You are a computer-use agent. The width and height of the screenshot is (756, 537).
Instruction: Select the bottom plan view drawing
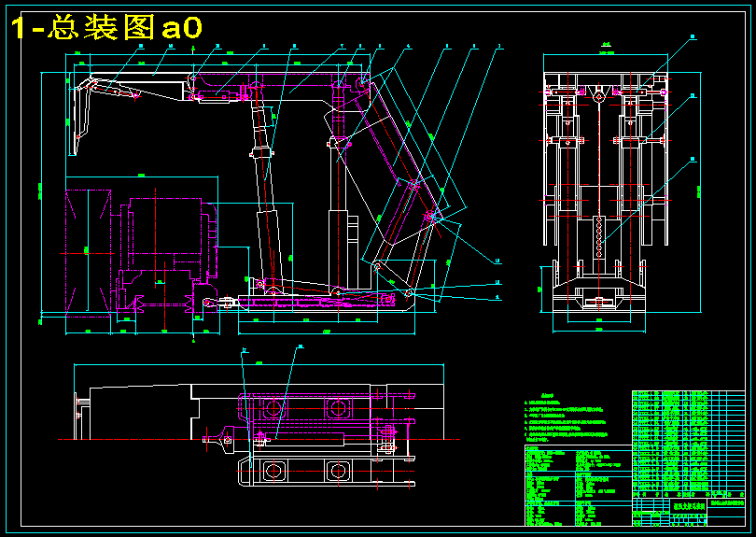259,417
